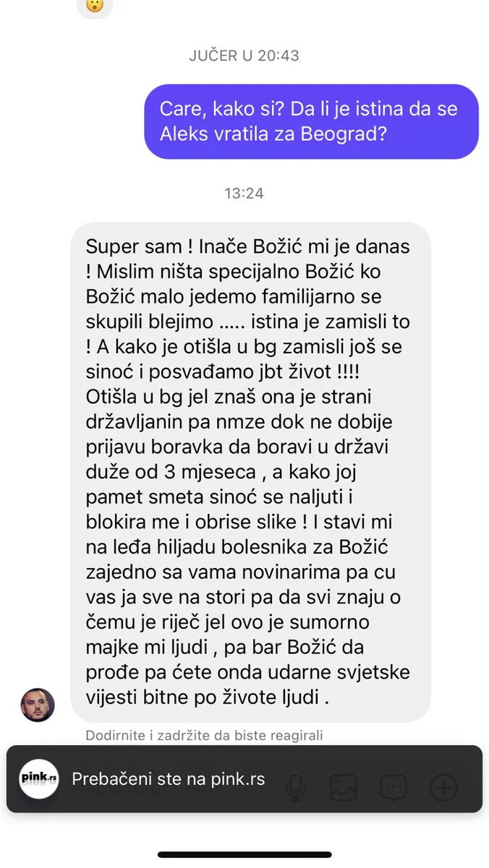Tap 'Dodirnite i zadržite da biste reagirali' hint
The image size is (489, 868).
(204, 736)
